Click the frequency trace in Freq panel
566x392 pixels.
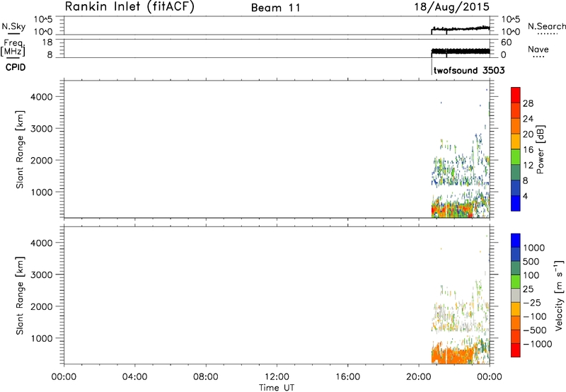[461, 51]
